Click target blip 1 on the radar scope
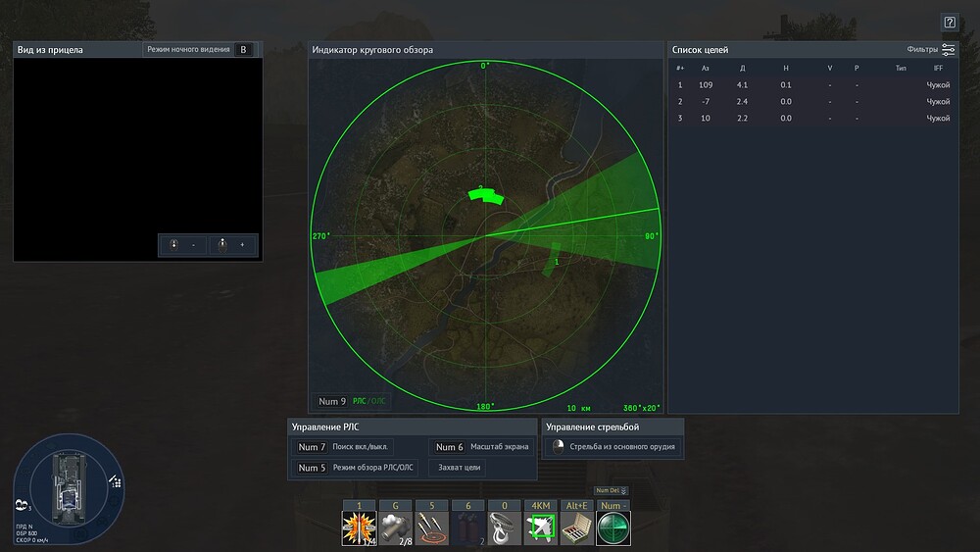The width and height of the screenshot is (980, 552). [x=551, y=259]
